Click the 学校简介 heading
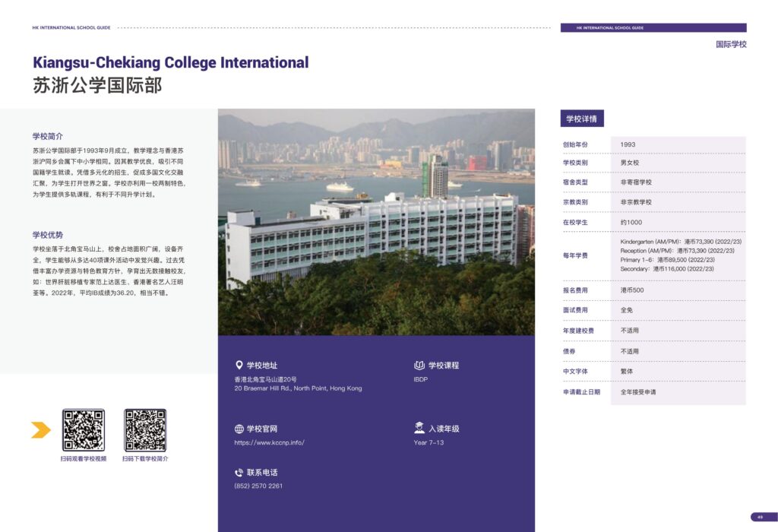Viewport: 778px width, 532px height. point(48,136)
